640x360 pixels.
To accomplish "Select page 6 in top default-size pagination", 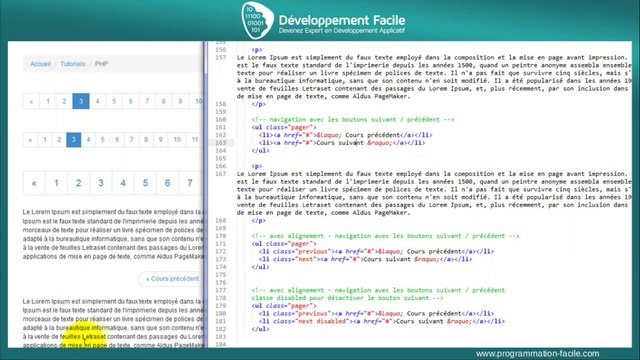I will [x=131, y=101].
